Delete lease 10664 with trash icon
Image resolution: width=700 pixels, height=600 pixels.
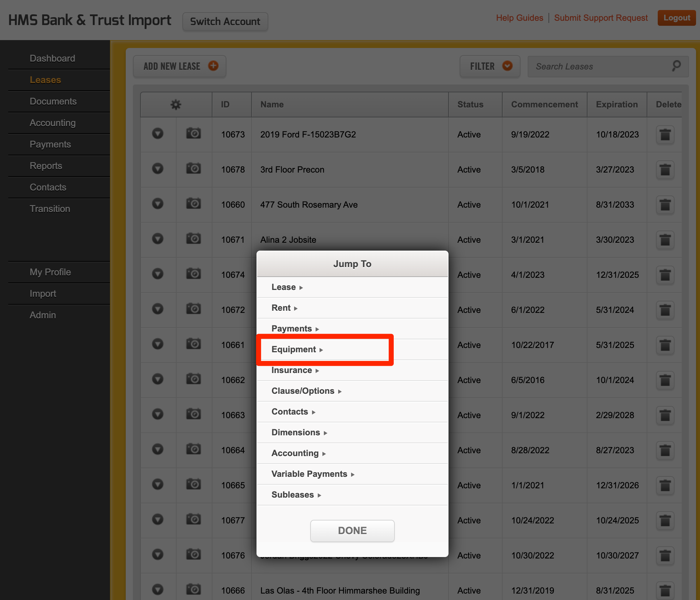coord(665,450)
